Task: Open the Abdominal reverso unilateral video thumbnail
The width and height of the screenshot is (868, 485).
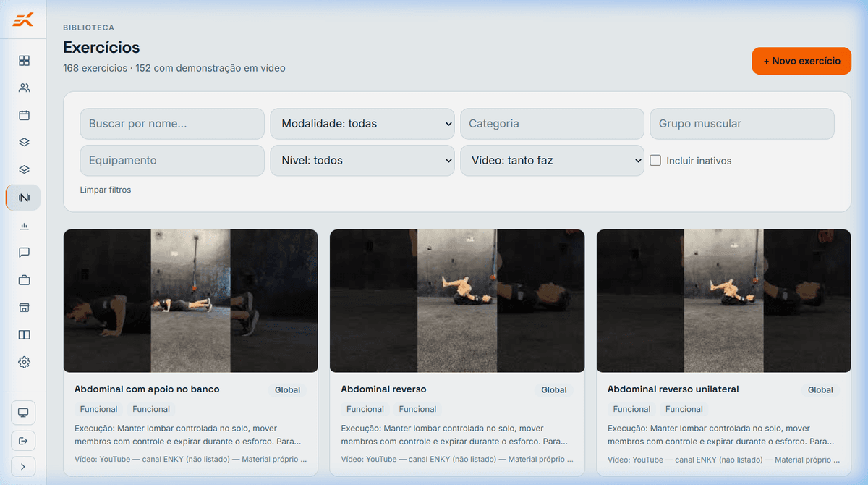Action: click(723, 301)
